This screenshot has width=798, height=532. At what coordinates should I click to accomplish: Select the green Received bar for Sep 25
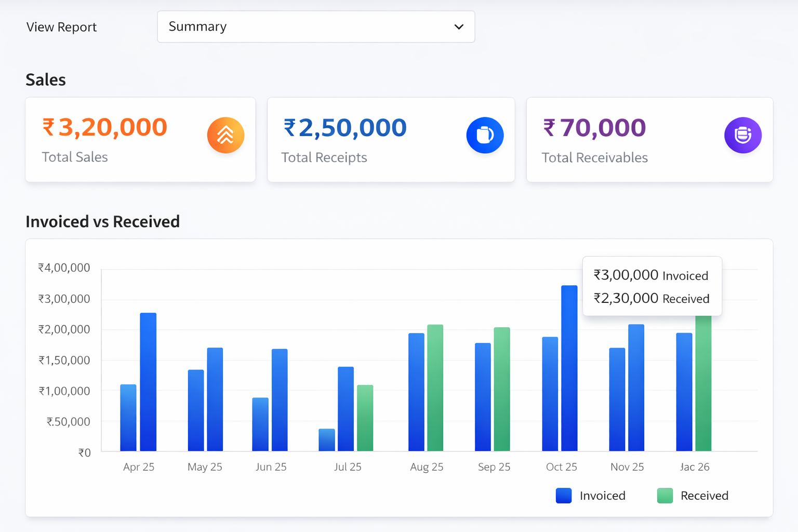(x=502, y=389)
